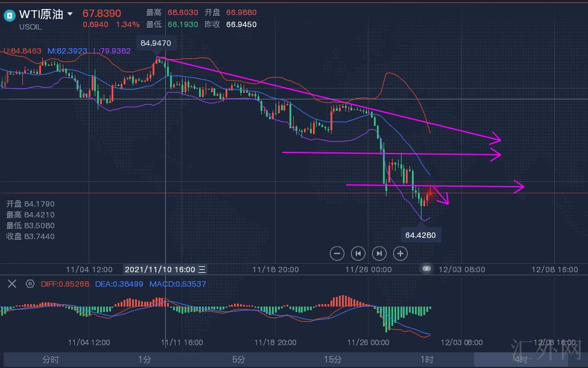The width and height of the screenshot is (588, 368).
Task: Zoom out chart with minus button
Action: tap(337, 254)
